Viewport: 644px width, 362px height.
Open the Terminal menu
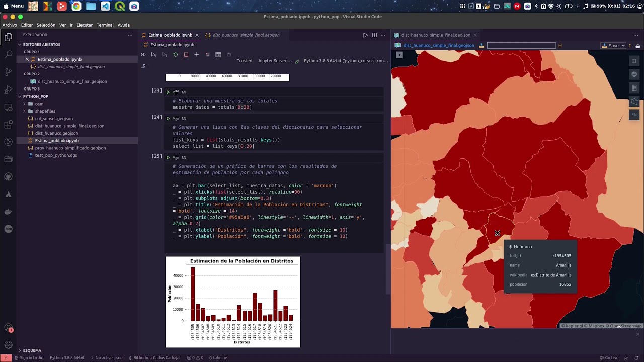105,25
